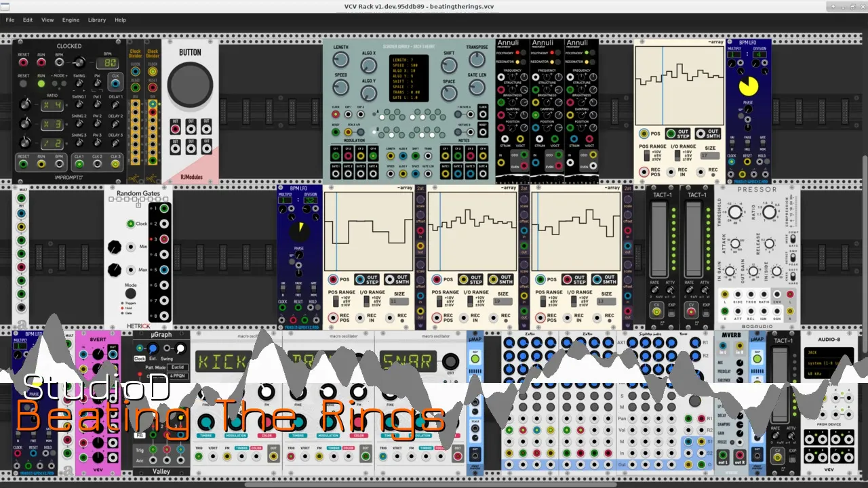The width and height of the screenshot is (868, 488).
Task: Push the large round BUTTON on RJModules
Action: 190,85
